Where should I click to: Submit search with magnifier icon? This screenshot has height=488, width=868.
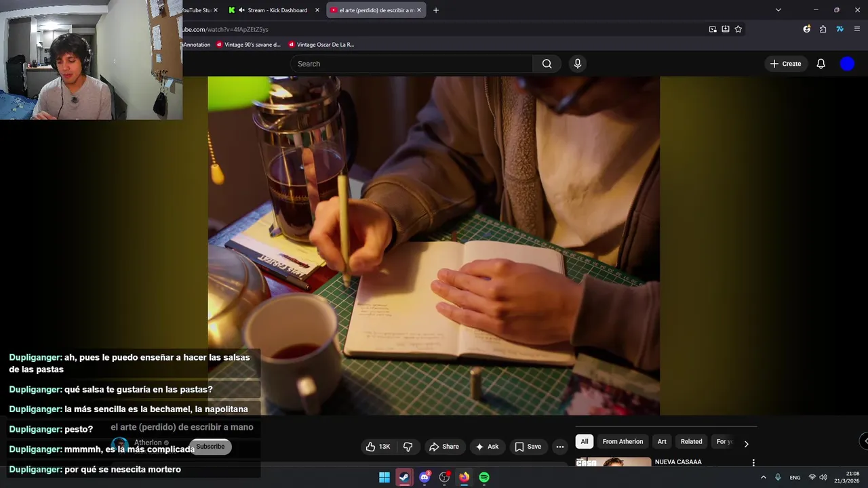(547, 64)
